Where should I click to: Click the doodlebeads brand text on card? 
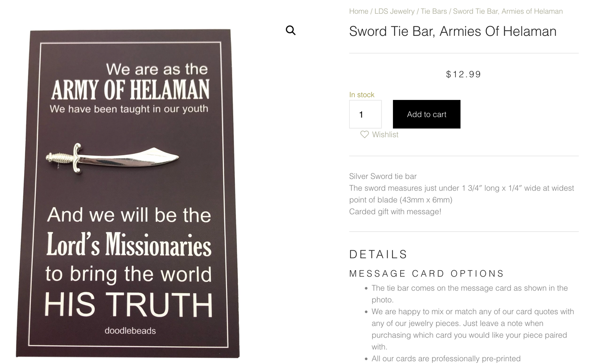pyautogui.click(x=130, y=331)
